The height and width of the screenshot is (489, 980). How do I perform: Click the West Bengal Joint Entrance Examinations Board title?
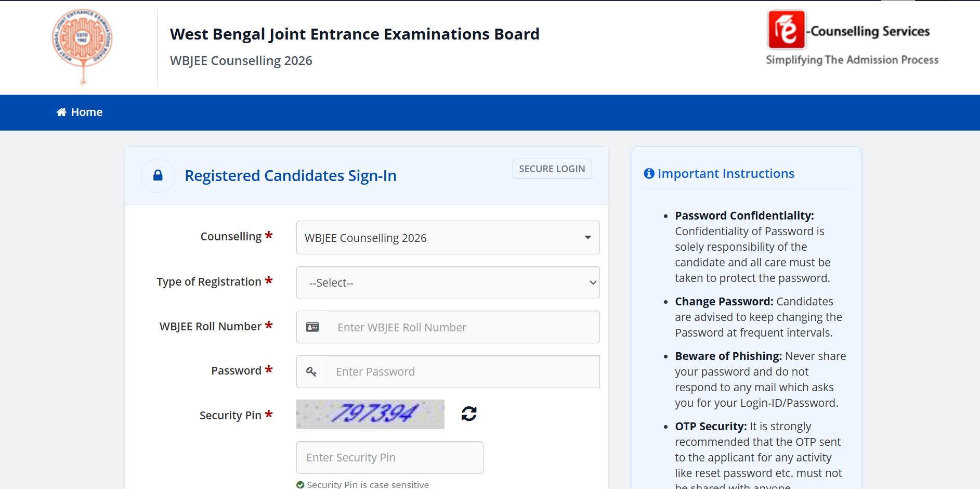(355, 34)
